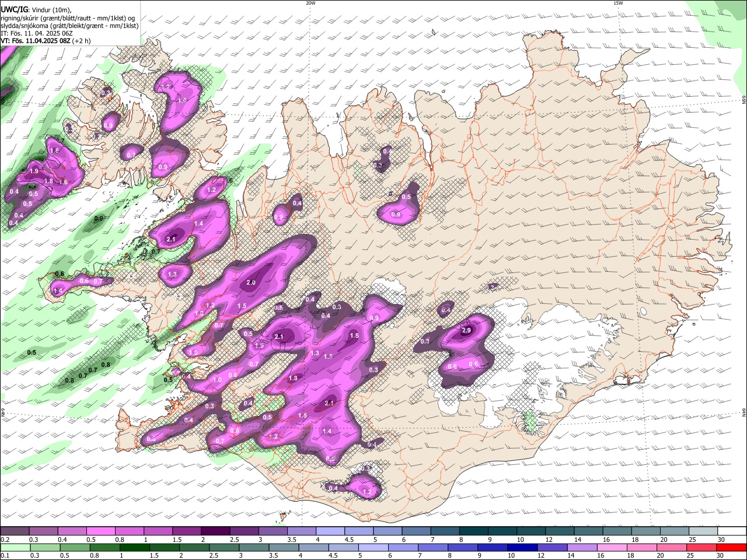Image resolution: width=747 pixels, height=560 pixels.
Task: Click the 14 label in the bottom legend row
Action: click(572, 556)
